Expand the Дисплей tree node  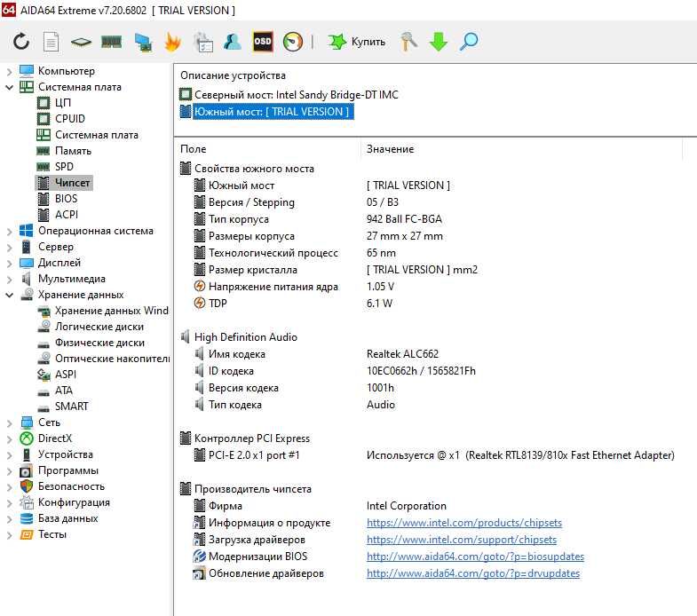pyautogui.click(x=9, y=263)
